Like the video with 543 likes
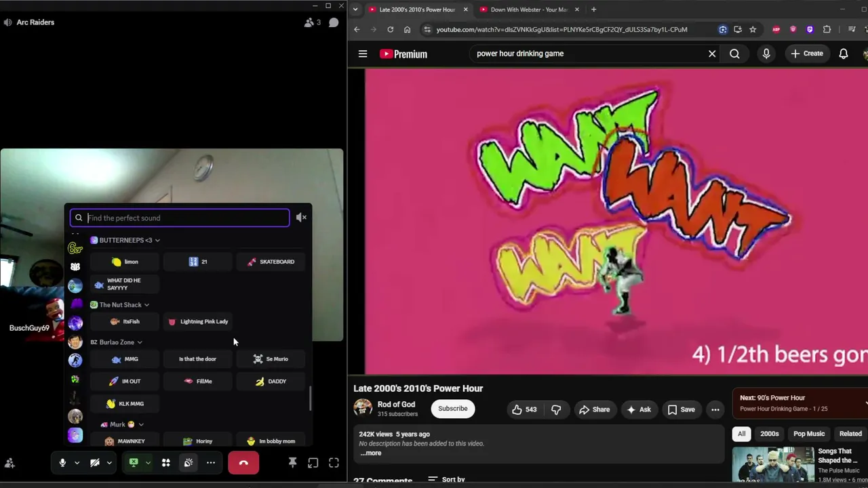The width and height of the screenshot is (868, 488). (x=524, y=409)
